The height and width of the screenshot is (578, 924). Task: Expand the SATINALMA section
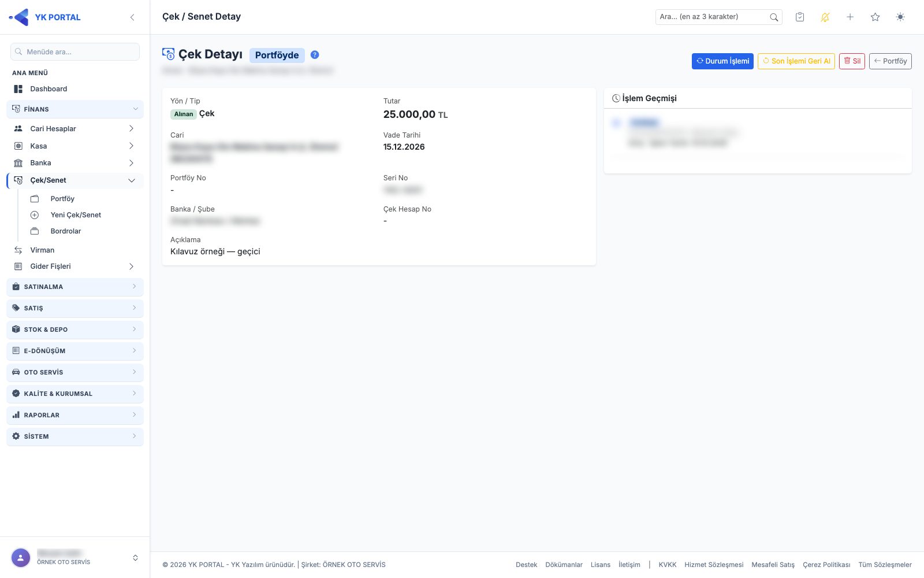(x=75, y=287)
